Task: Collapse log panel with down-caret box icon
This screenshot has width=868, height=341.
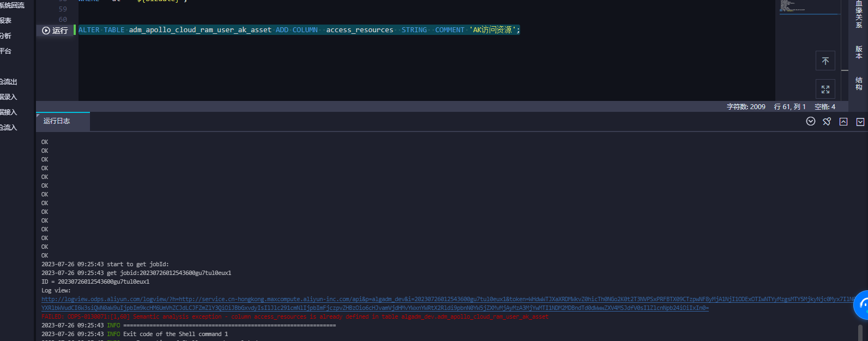Action: click(x=860, y=122)
